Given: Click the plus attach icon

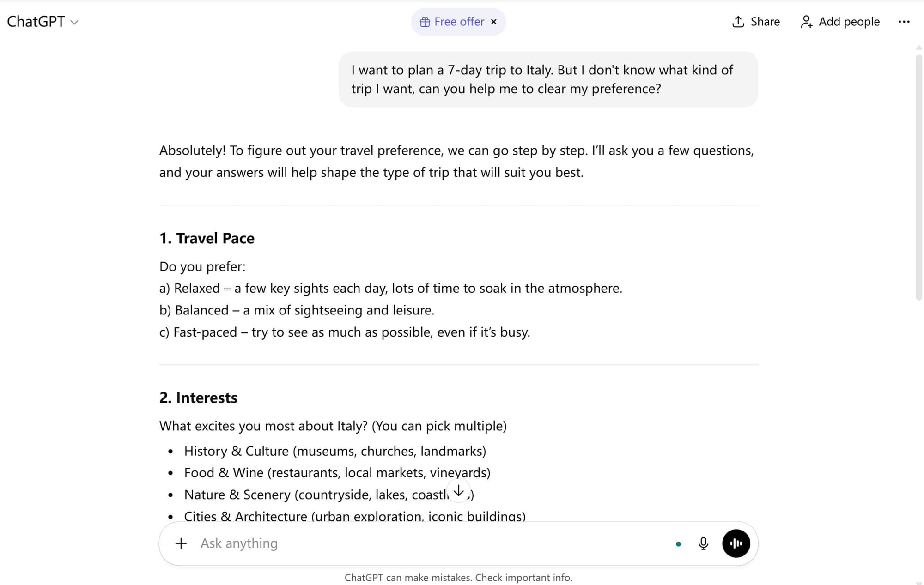Looking at the screenshot, I should pyautogui.click(x=181, y=543).
